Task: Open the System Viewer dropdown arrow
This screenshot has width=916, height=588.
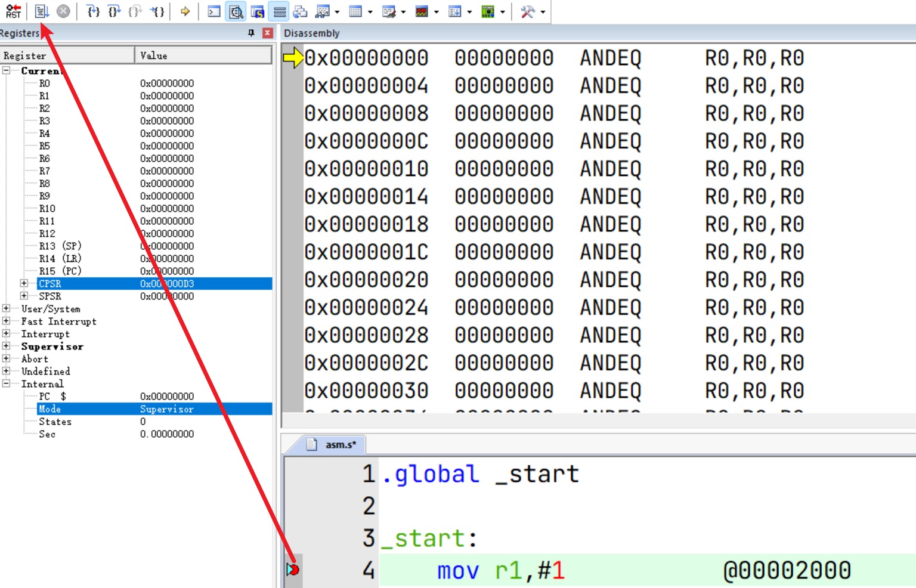Action: [503, 12]
